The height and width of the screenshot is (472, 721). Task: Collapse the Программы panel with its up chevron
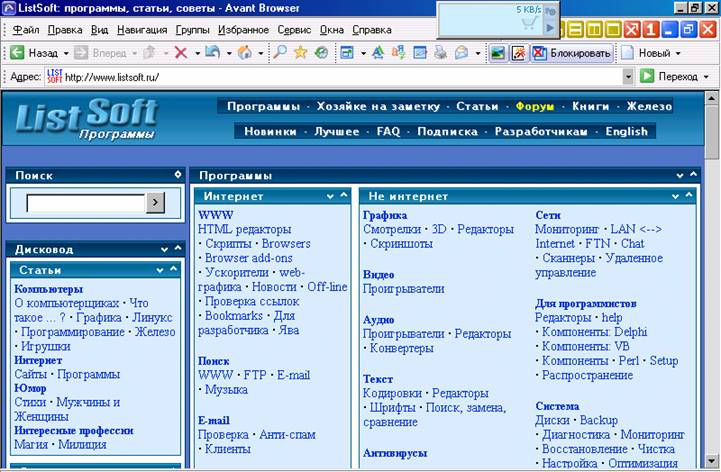click(x=693, y=174)
